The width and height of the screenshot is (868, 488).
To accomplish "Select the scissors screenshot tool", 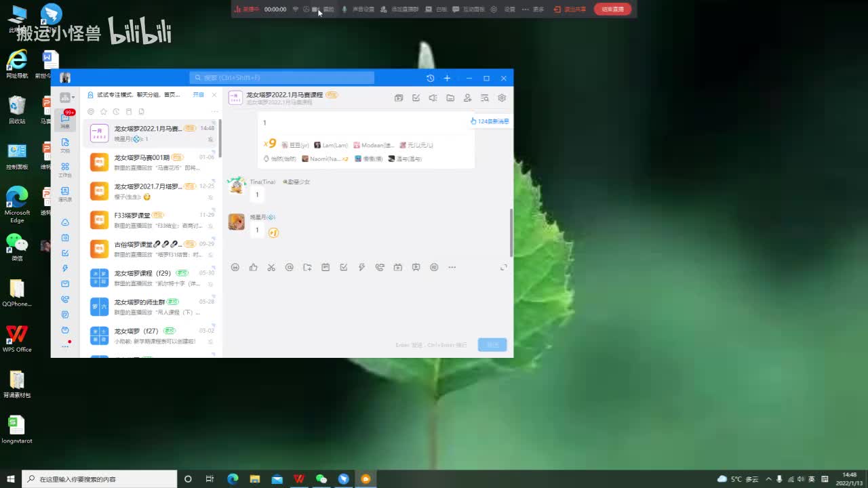I will (271, 267).
